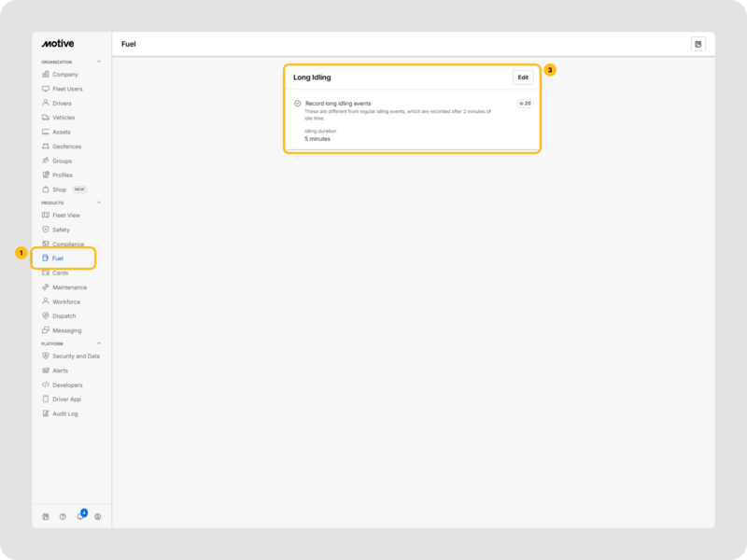The height and width of the screenshot is (560, 747).
Task: Collapse the Products section
Action: pyautogui.click(x=100, y=203)
